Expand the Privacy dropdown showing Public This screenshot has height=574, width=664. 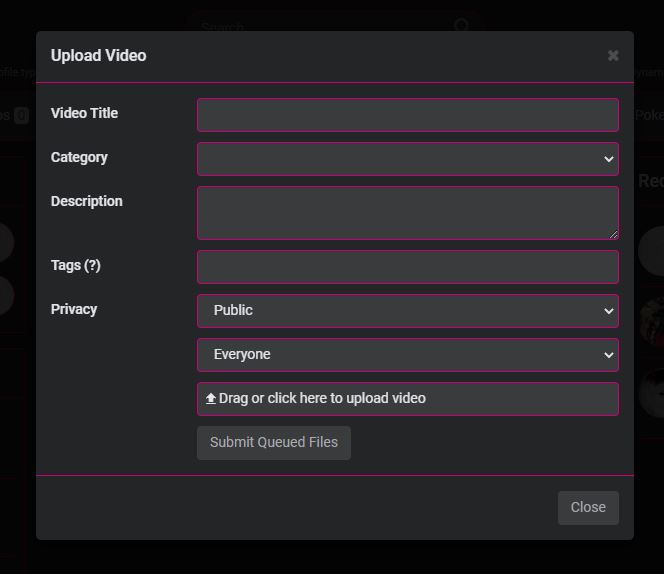(407, 311)
